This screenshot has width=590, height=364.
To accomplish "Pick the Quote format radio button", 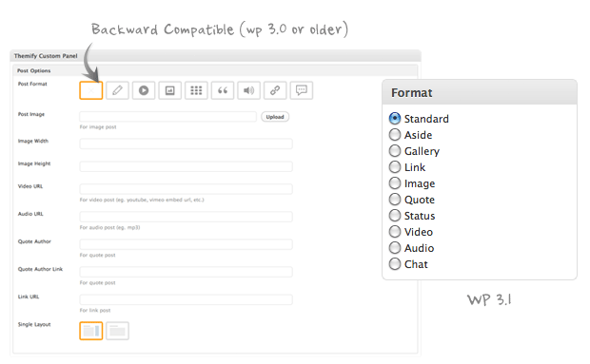I will (x=395, y=199).
